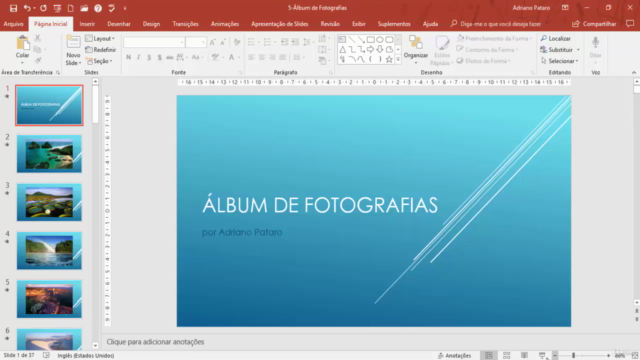Click the zoom in plus button
The image size is (640, 360).
(608, 356)
